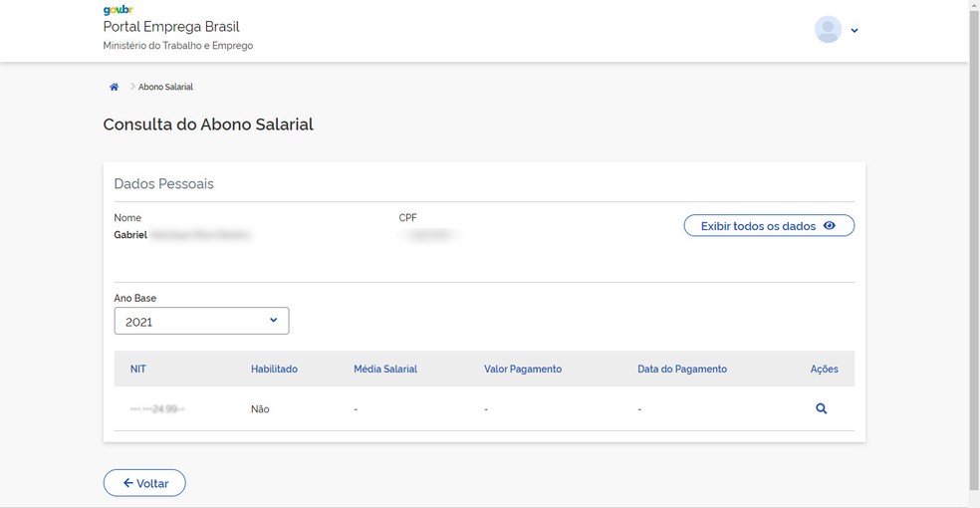Click the Portal Emprega Brasil title

click(171, 27)
